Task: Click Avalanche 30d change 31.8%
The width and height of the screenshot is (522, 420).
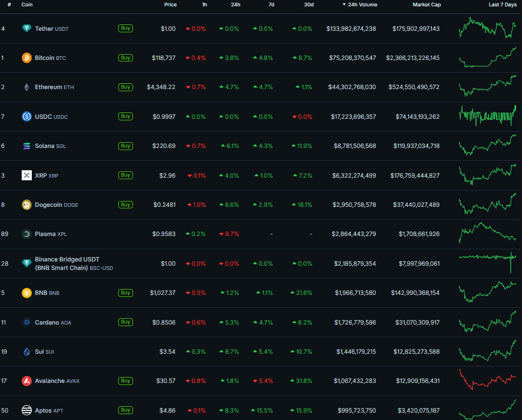Action: (302, 381)
